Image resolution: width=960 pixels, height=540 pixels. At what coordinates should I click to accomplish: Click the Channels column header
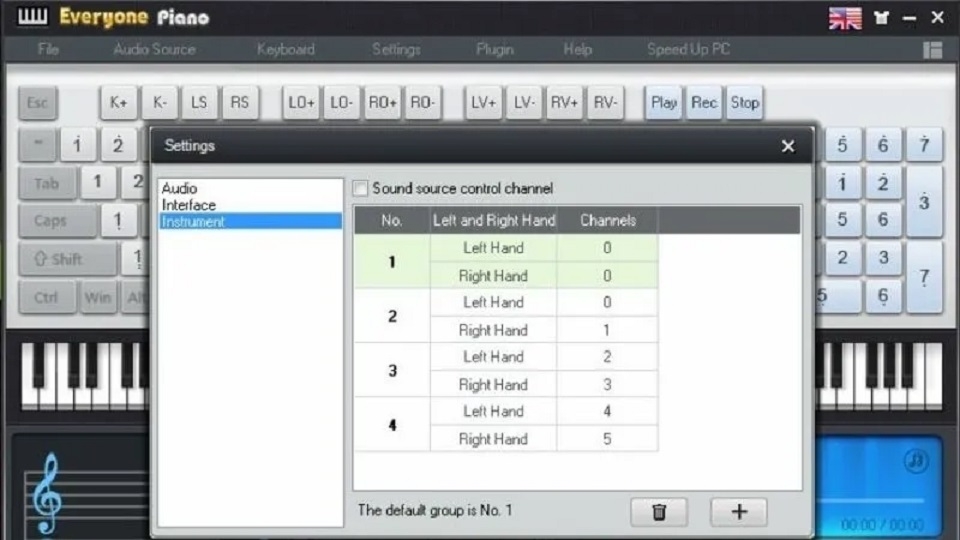607,220
